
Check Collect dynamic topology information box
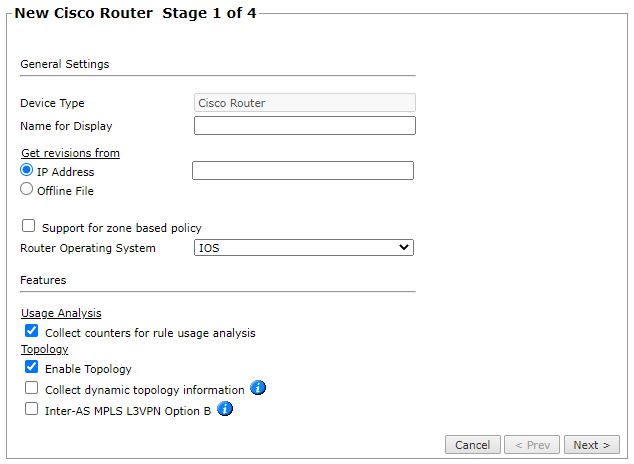pos(32,388)
